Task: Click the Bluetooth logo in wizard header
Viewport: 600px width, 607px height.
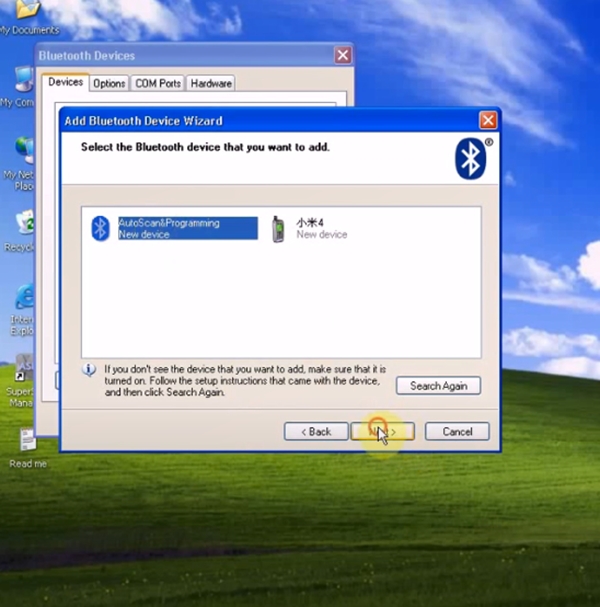Action: tap(470, 158)
